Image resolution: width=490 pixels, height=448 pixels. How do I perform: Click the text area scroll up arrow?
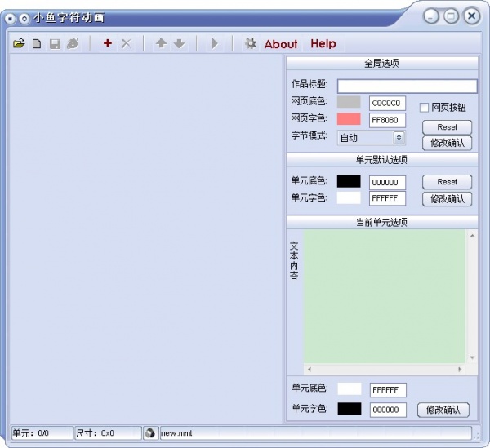point(472,236)
